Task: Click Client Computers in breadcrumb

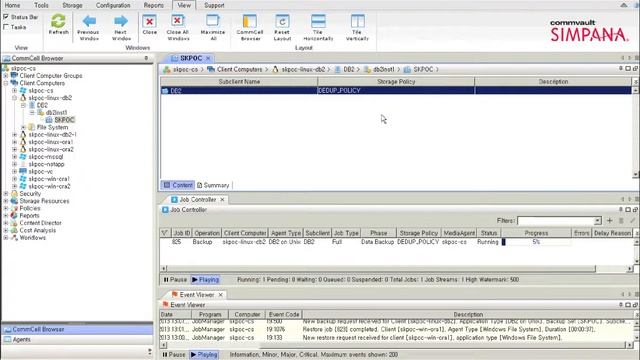Action: 240,69
